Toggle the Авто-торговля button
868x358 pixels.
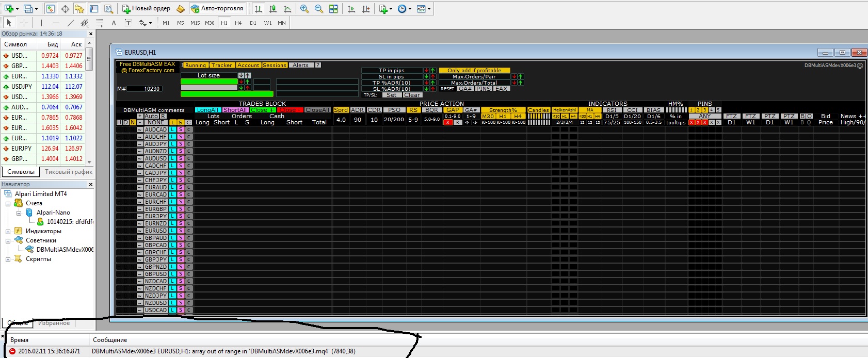click(217, 8)
